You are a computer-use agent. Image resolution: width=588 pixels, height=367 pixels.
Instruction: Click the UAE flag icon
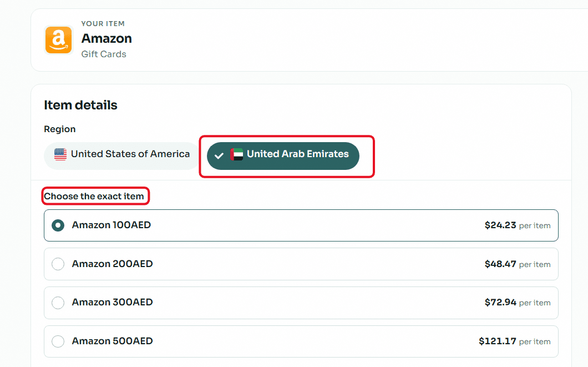pos(237,154)
